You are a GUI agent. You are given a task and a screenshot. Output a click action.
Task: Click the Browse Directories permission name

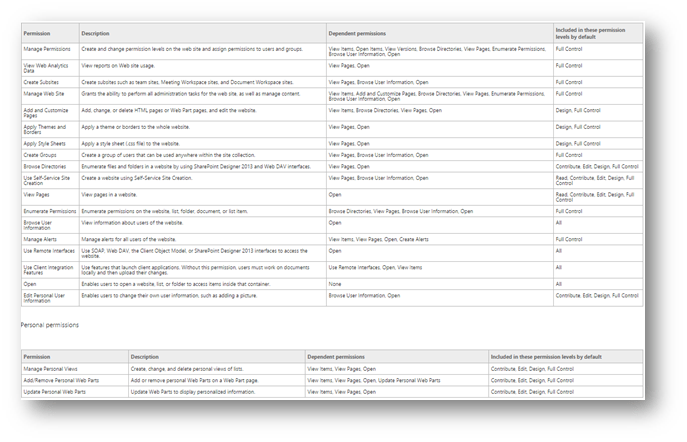(44, 166)
